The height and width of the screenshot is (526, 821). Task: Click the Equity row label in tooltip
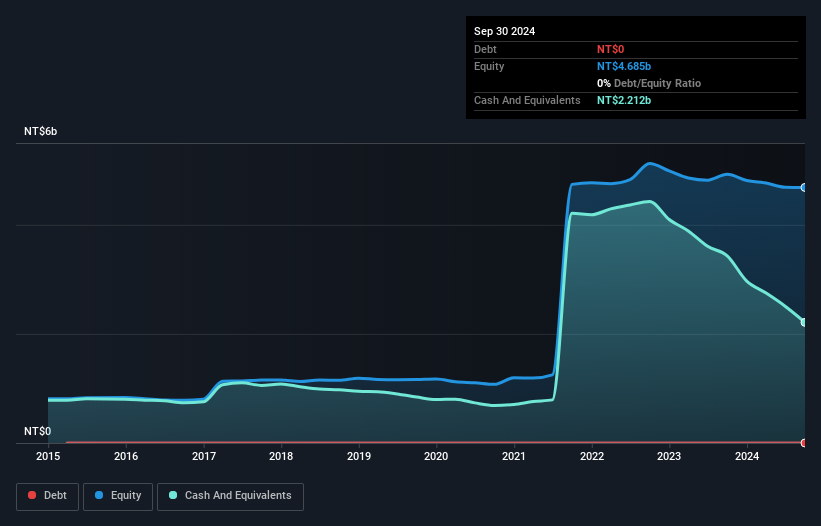489,66
